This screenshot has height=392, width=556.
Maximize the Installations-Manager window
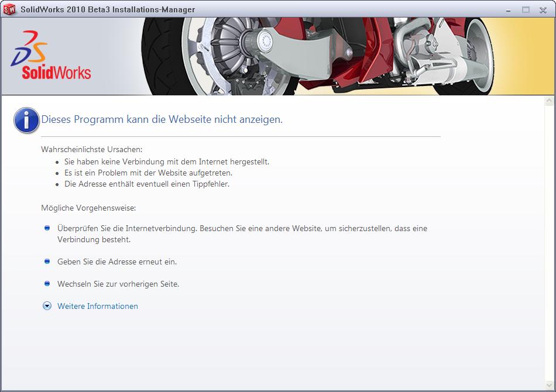[x=526, y=10]
